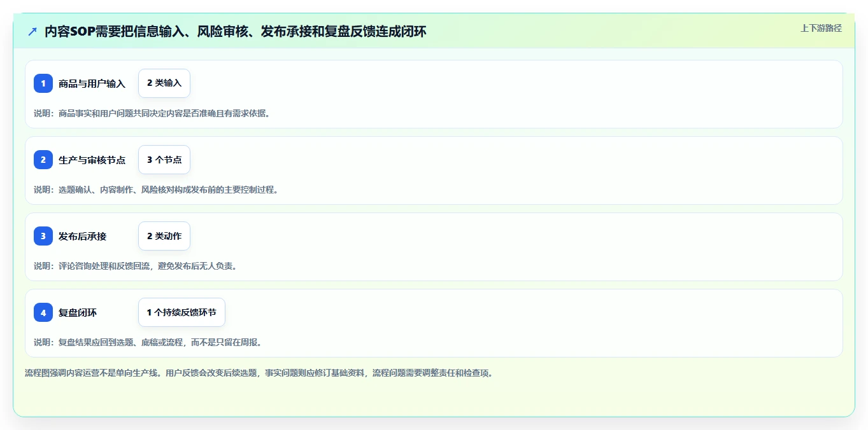This screenshot has height=430, width=868.
Task: Click the '上下游路径' label
Action: click(821, 28)
